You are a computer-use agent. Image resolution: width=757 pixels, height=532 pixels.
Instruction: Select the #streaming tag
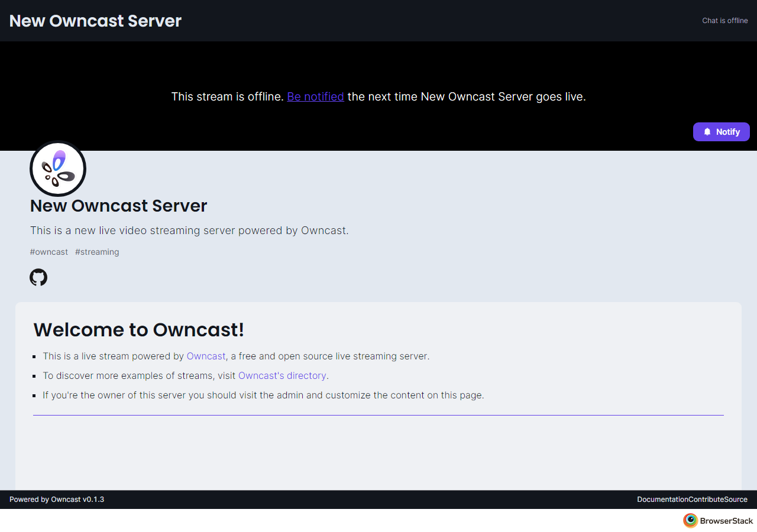tap(97, 252)
